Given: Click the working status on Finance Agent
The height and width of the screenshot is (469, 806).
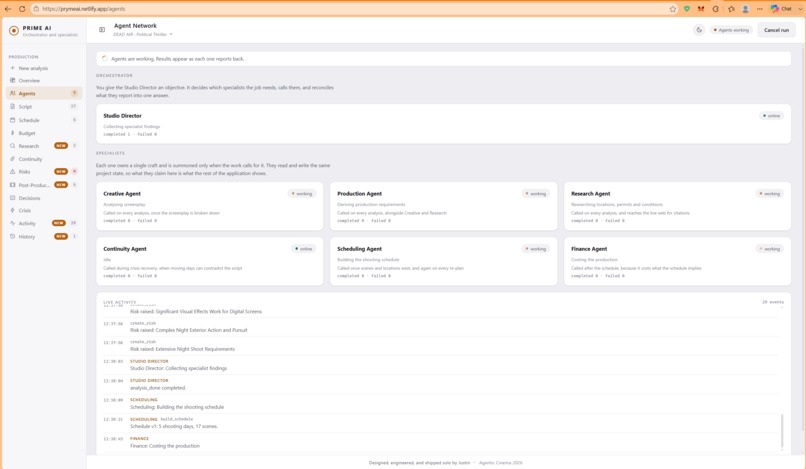Looking at the screenshot, I should (x=770, y=248).
